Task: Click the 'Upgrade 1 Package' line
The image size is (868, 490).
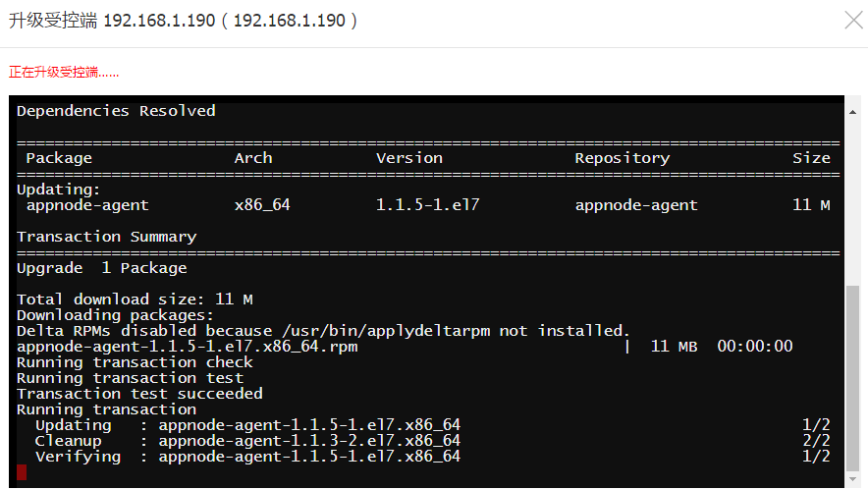Action: 102,268
